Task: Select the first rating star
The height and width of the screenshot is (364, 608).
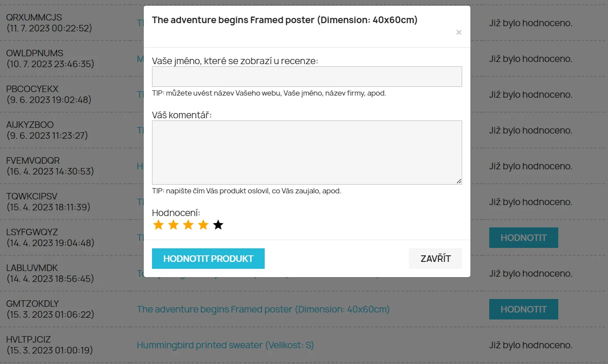Action: (x=159, y=225)
